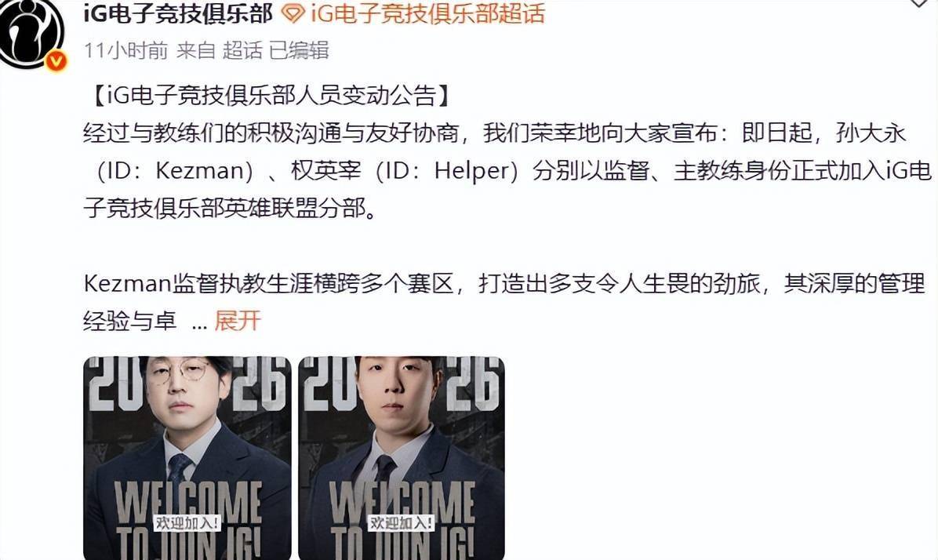
Task: Expand full post text via 展开
Action: tap(238, 322)
